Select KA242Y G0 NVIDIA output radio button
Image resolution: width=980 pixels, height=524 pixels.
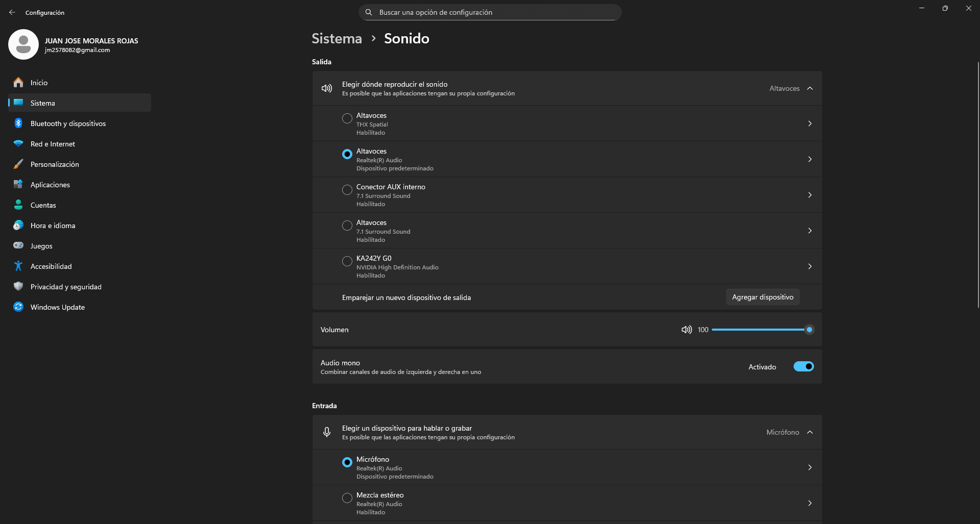347,261
